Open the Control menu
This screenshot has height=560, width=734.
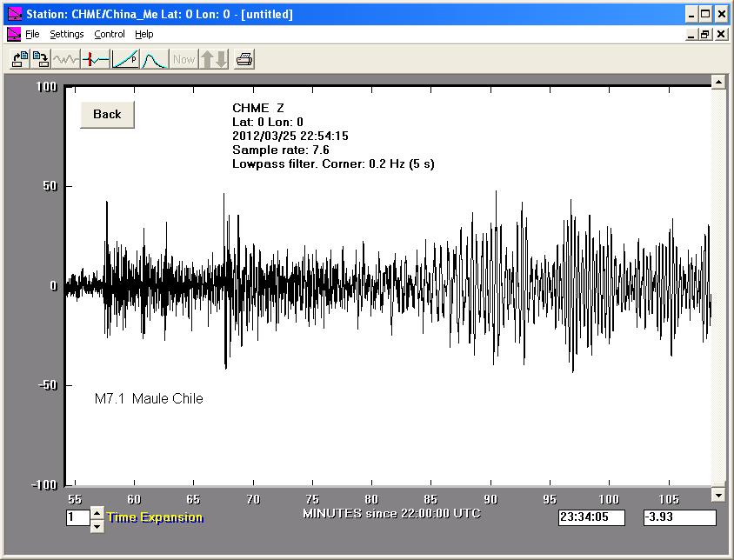point(110,34)
